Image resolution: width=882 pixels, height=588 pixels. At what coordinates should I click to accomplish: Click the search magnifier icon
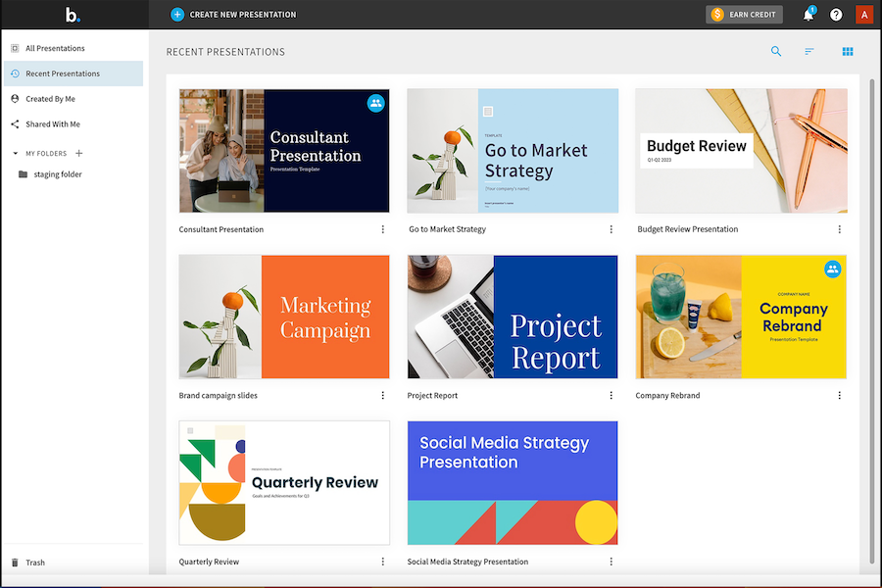[x=776, y=52]
